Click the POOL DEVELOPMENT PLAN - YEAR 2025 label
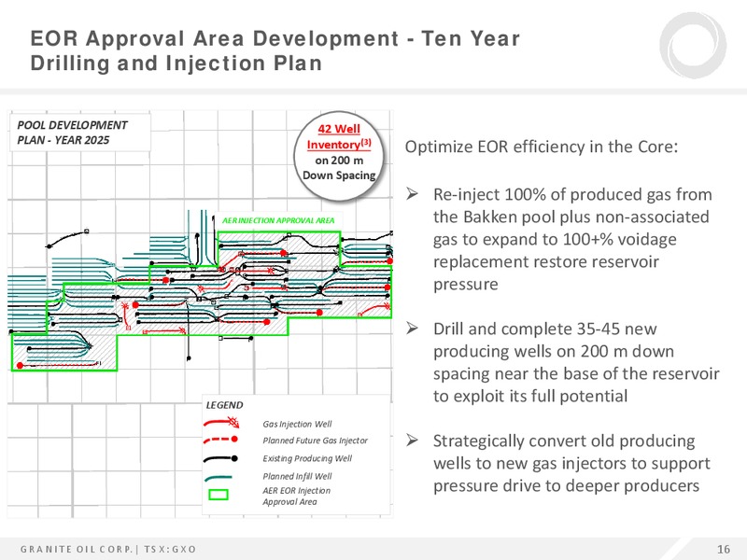 72,133
